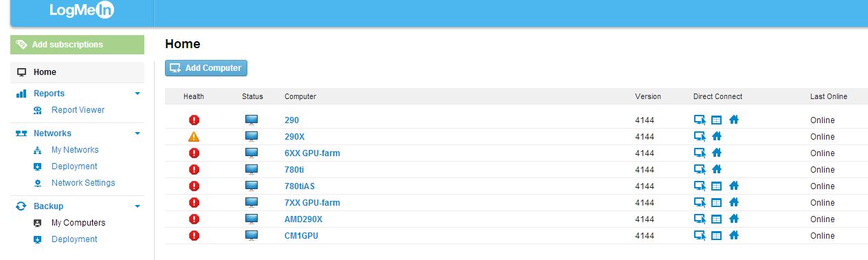The height and width of the screenshot is (260, 868).
Task: Click the remote control icon for computer 290
Action: point(700,120)
